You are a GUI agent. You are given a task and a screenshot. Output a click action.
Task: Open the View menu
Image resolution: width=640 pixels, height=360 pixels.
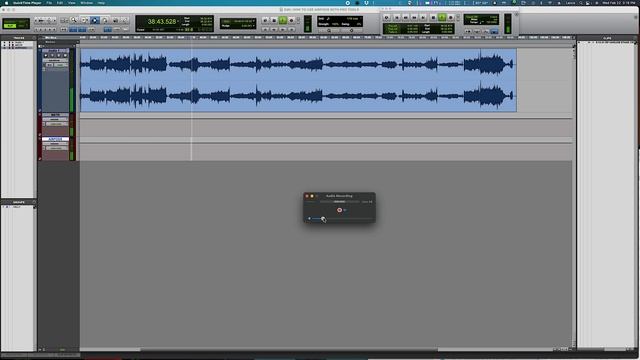(71, 3)
